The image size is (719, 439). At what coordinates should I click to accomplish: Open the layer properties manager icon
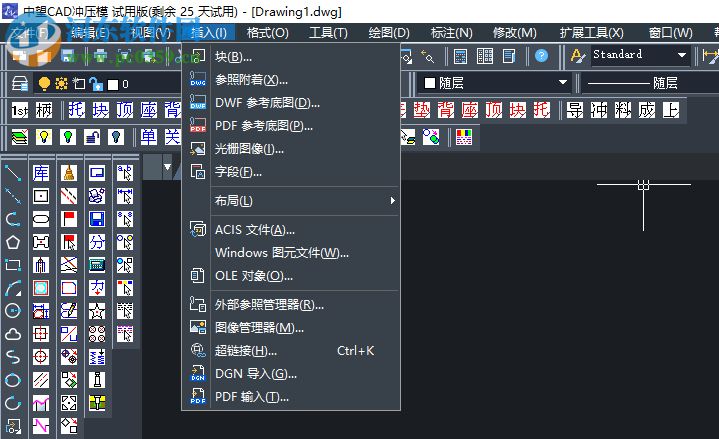coord(20,83)
